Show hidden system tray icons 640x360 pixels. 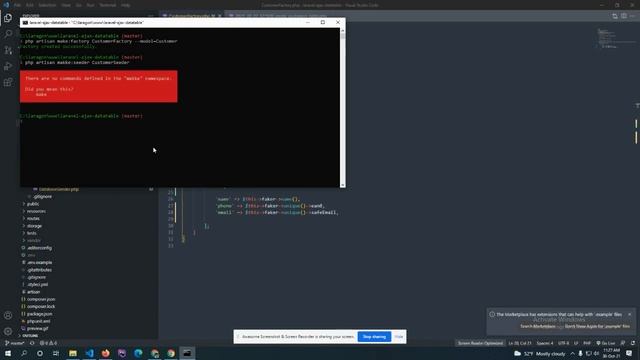pos(572,353)
